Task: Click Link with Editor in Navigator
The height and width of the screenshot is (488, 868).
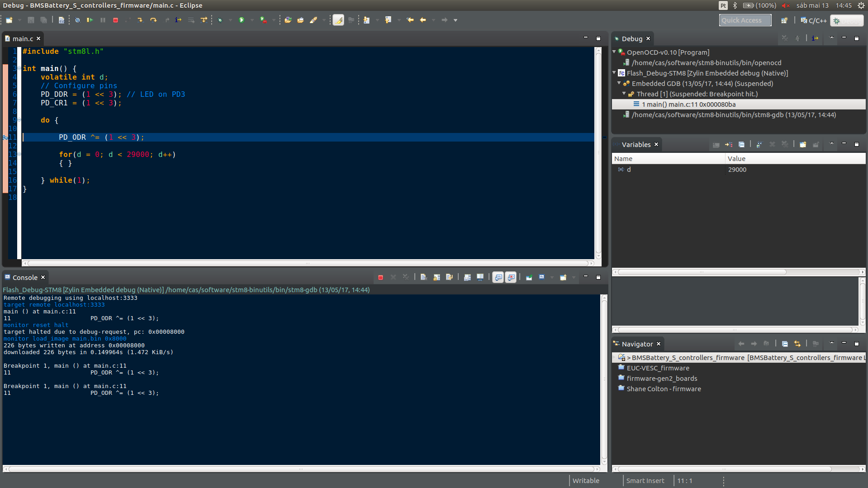Action: 797,344
